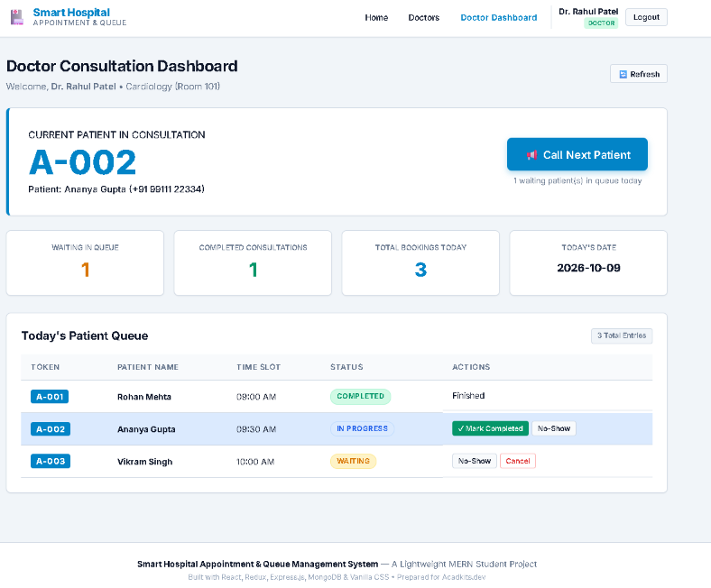Viewport: 711px width, 588px height.
Task: Click the Dr. Rahul Patel header name
Action: pyautogui.click(x=588, y=12)
